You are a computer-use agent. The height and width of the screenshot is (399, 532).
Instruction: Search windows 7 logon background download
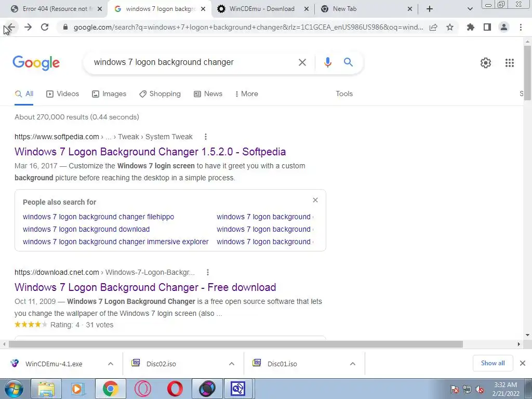tap(86, 229)
